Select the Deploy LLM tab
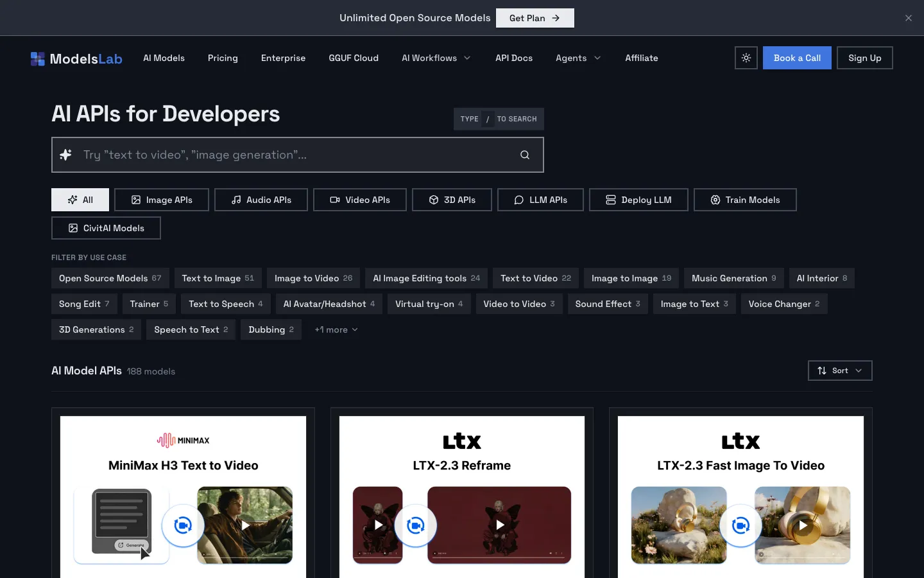Viewport: 924px width, 578px height. (638, 200)
